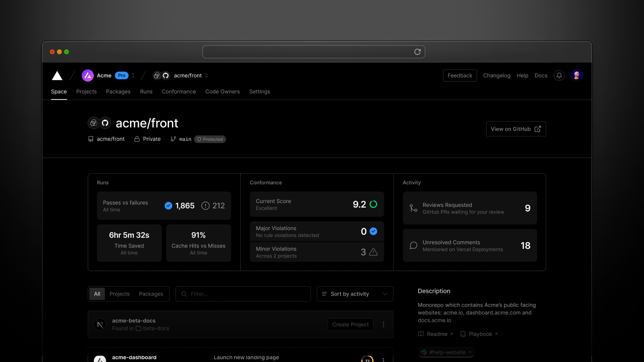The image size is (644, 362).
Task: Click the 'Major Violations' label
Action: pyautogui.click(x=276, y=228)
